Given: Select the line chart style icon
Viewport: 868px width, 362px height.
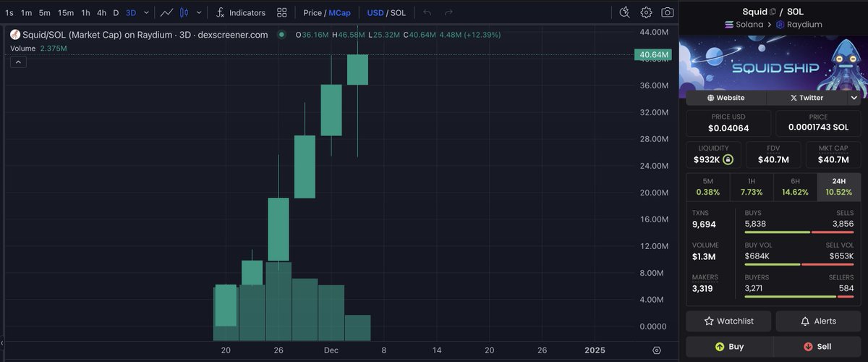Looking at the screenshot, I should click(167, 12).
